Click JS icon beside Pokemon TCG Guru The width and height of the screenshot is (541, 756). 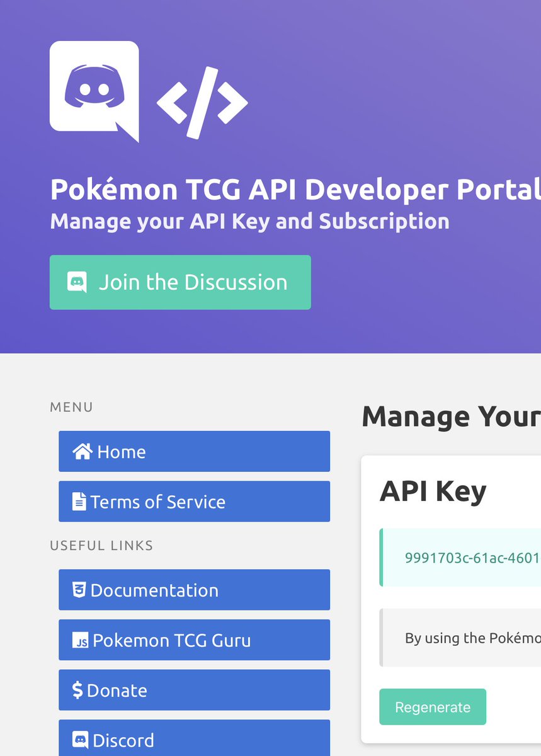pos(81,641)
